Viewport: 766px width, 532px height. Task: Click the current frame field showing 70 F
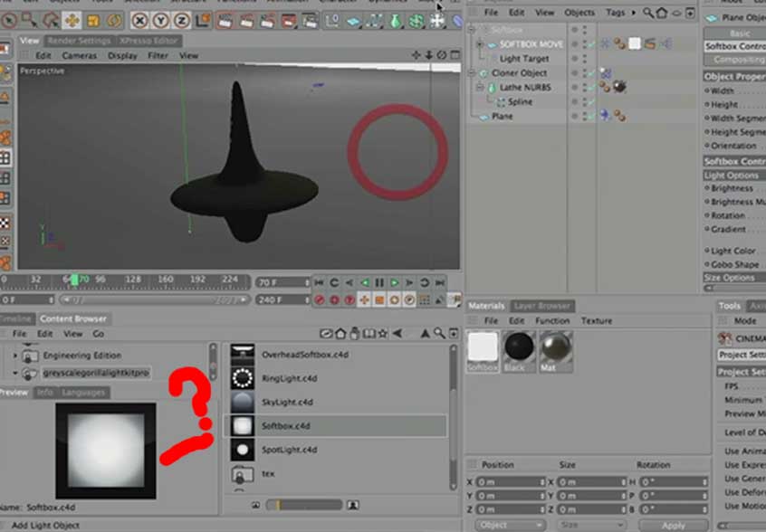pos(282,282)
